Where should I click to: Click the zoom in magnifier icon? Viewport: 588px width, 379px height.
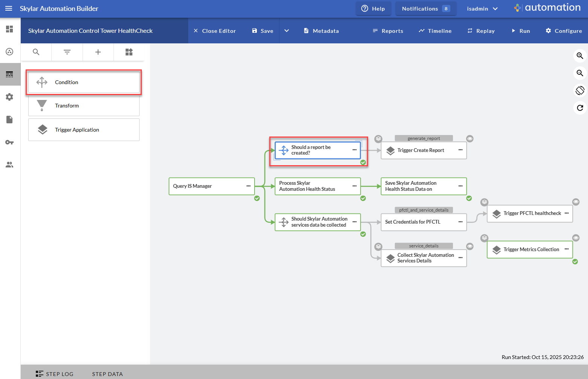pos(580,56)
